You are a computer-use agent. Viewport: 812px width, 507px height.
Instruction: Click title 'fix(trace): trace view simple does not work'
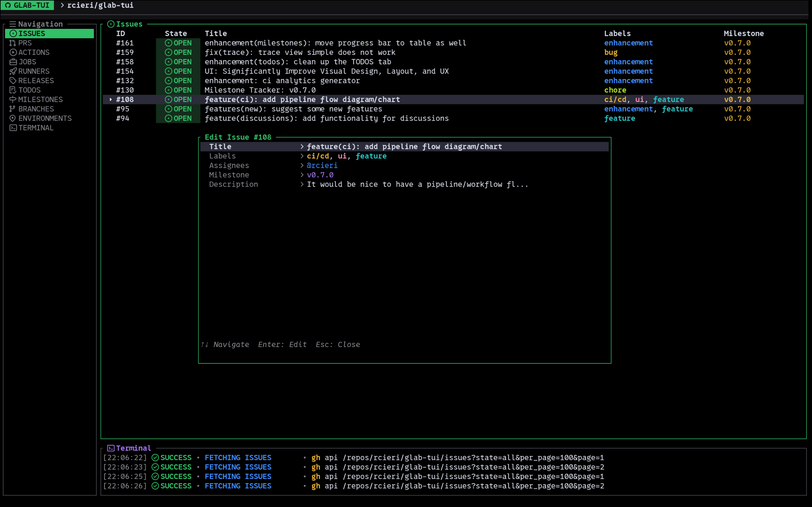click(300, 52)
